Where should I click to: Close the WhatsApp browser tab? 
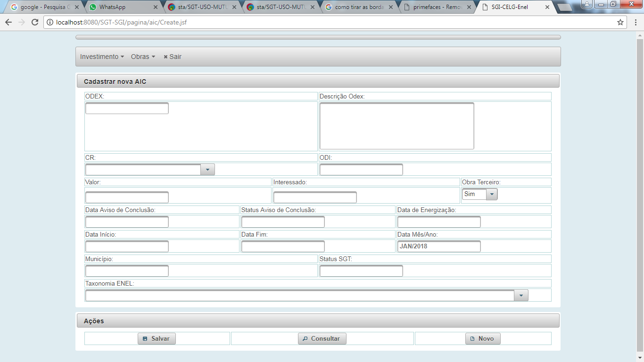156,7
